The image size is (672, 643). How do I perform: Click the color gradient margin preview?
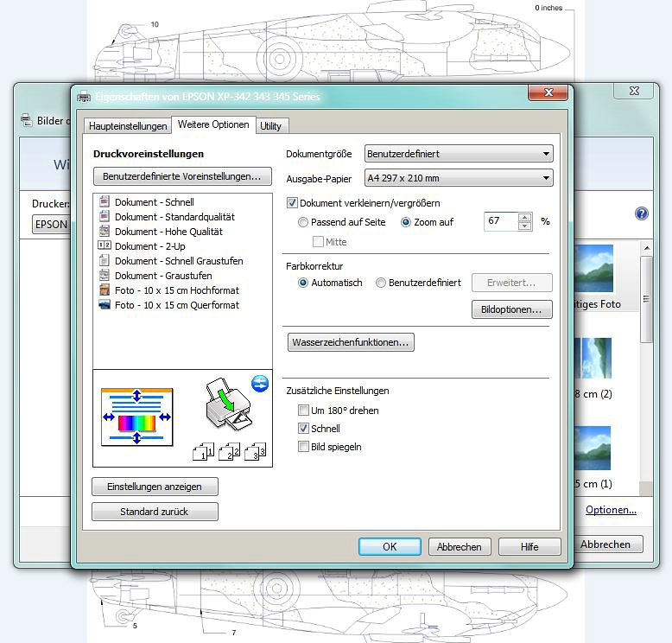[137, 417]
